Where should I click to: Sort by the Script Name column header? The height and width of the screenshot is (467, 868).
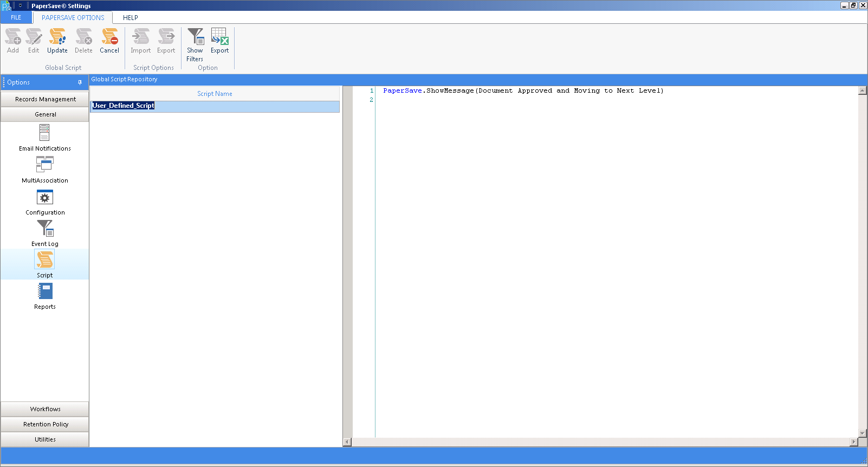click(215, 94)
